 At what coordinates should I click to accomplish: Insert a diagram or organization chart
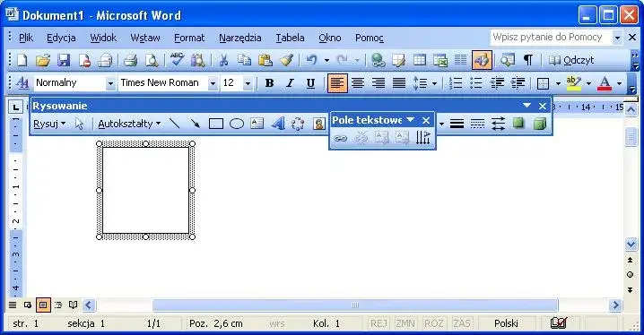click(298, 124)
